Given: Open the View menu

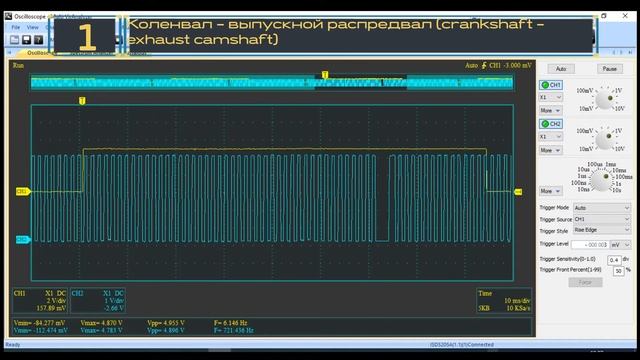Looking at the screenshot, I should (x=33, y=27).
